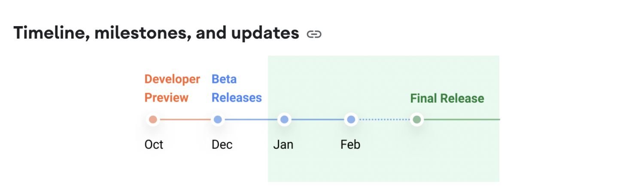Select the Feb milestone dot

tap(351, 120)
